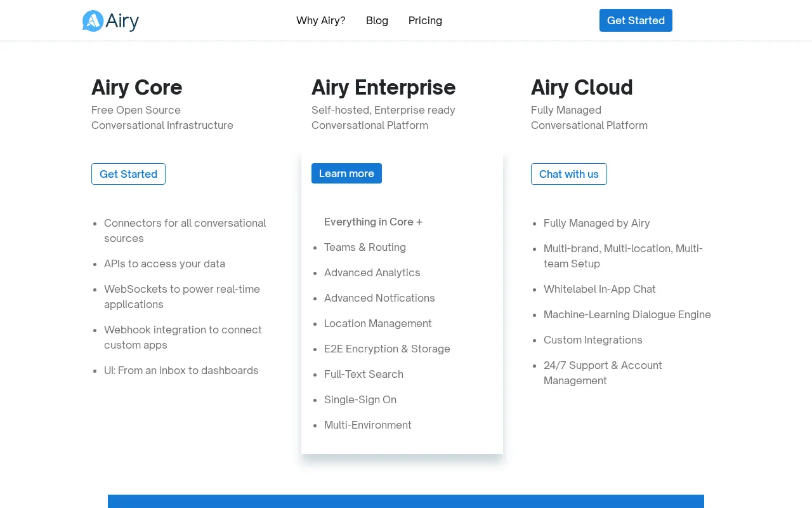Click 'Multi-brand, Multi-location, Multi-team Setup' item
Screen dimensions: 812x508
click(x=623, y=256)
